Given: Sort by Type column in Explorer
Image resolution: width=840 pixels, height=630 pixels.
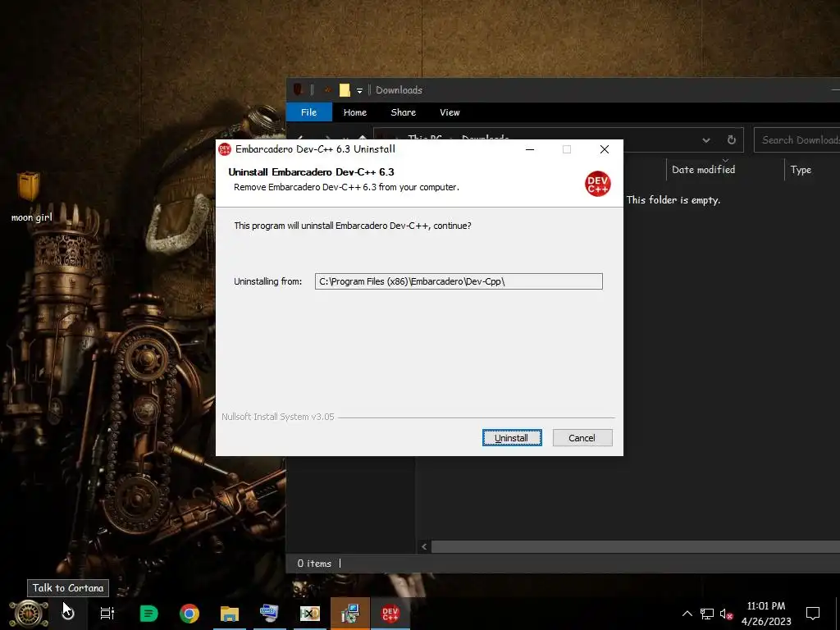Looking at the screenshot, I should tap(801, 170).
